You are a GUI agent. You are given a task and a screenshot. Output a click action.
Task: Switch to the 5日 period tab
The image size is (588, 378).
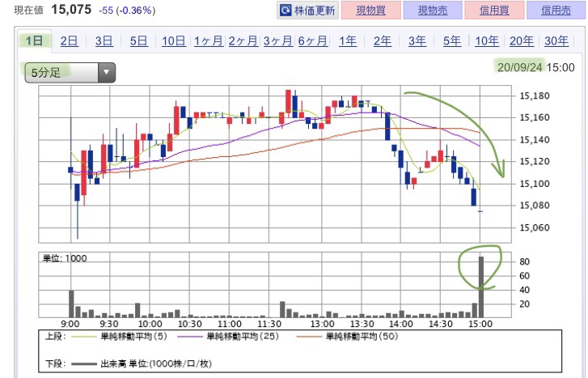[139, 40]
